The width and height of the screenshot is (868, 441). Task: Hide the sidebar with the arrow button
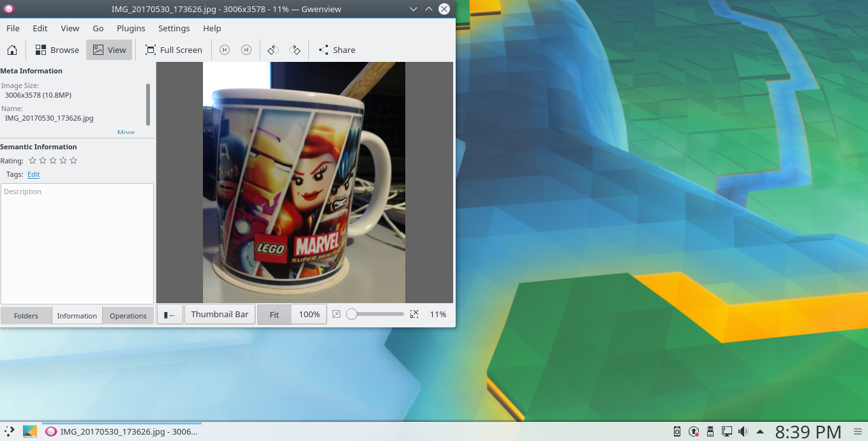[170, 315]
